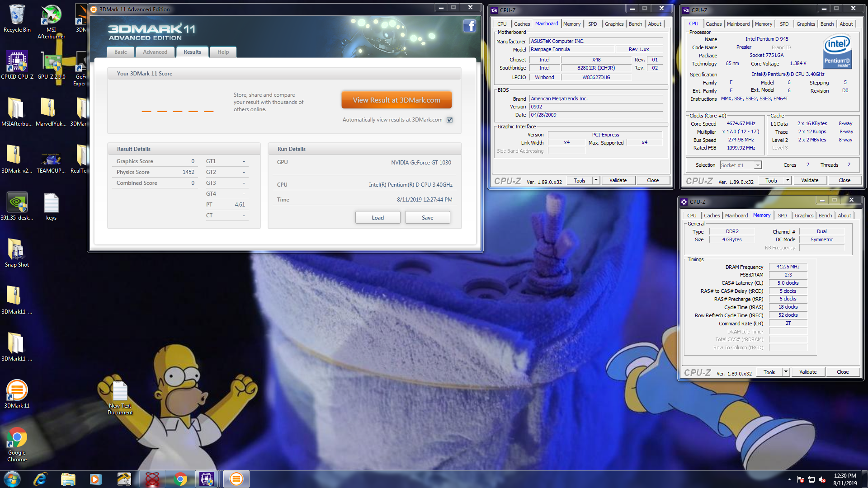Open Bench tab in the Mainboard CPU-Z window
Image resolution: width=868 pixels, height=488 pixels.
635,24
